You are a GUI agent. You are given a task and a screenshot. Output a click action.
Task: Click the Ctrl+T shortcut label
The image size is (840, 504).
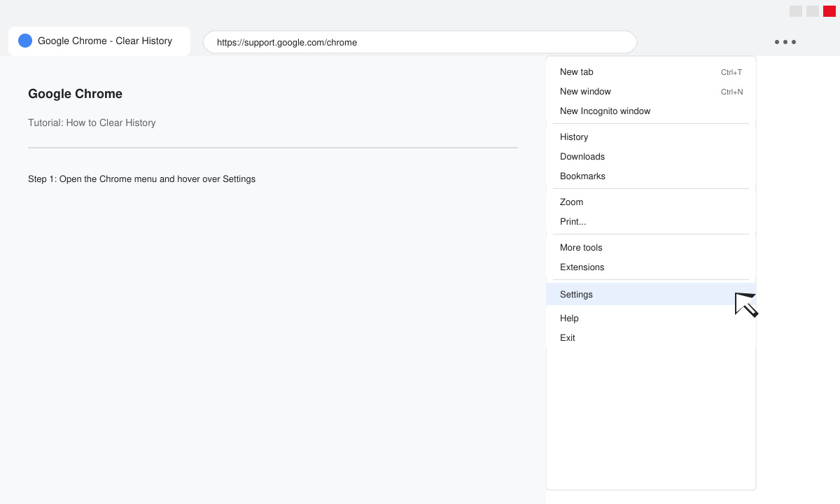click(x=731, y=72)
